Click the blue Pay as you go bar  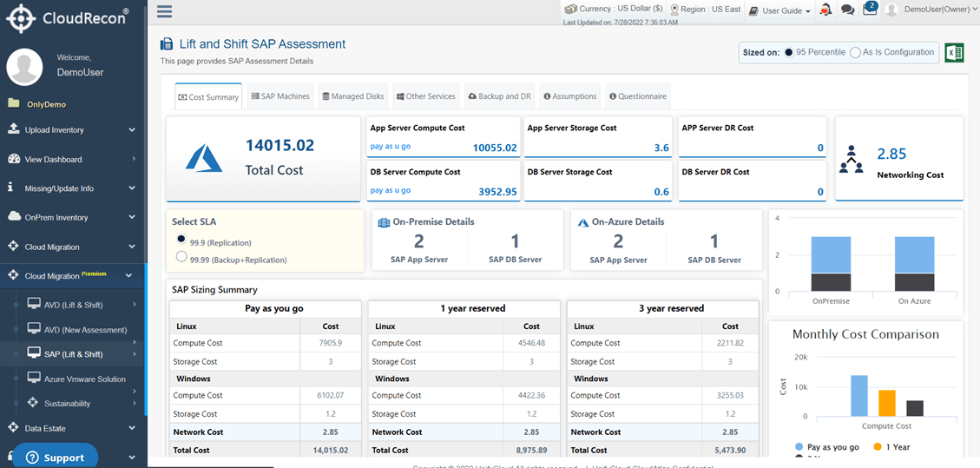point(859,396)
